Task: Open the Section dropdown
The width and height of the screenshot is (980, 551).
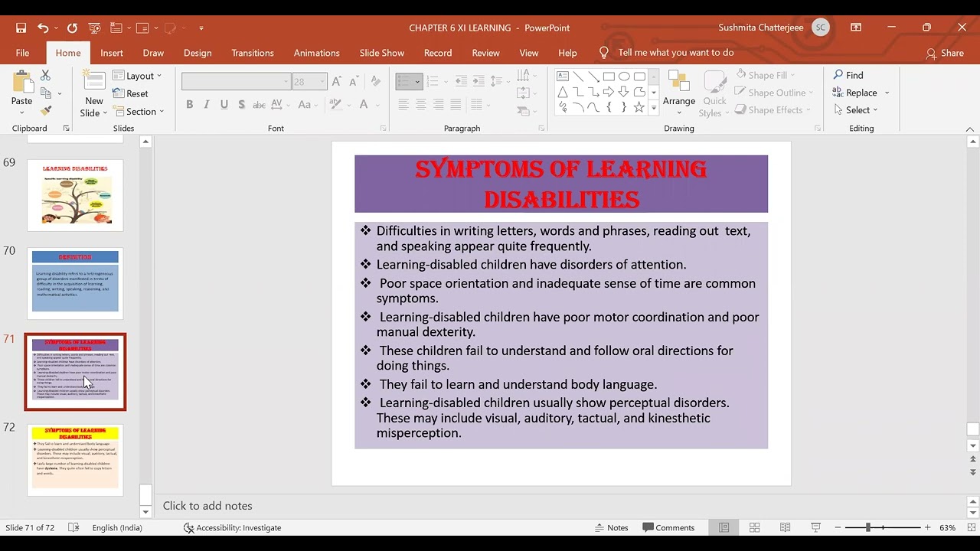Action: 139,111
